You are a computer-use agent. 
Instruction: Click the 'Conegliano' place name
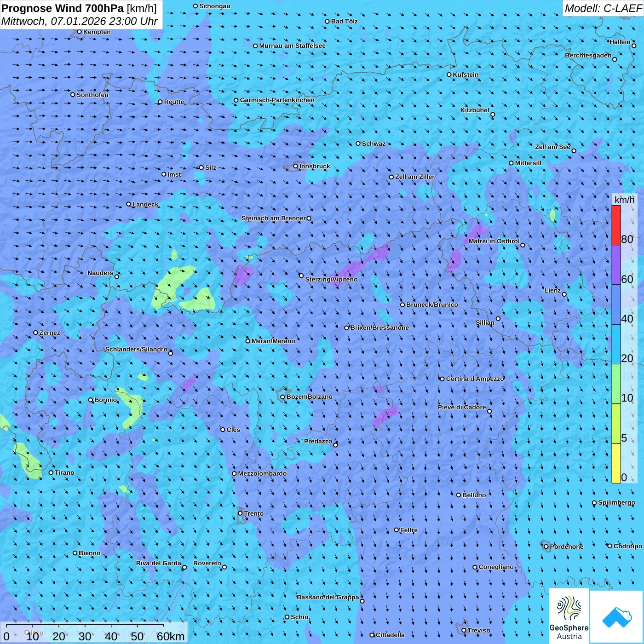[496, 567]
